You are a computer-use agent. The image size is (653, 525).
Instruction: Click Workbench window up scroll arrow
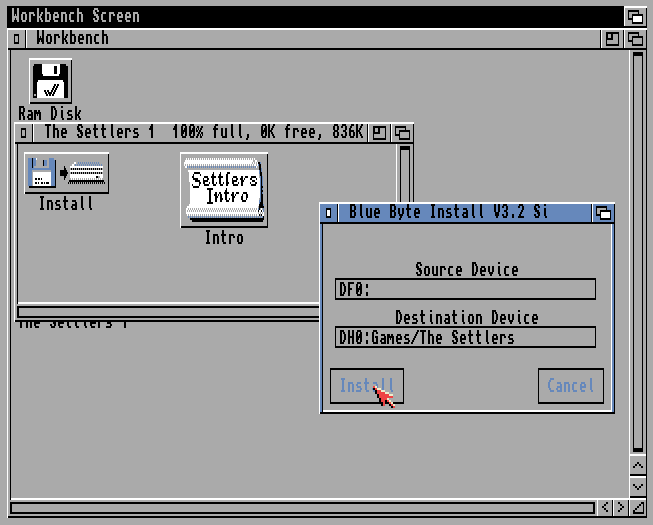click(638, 465)
